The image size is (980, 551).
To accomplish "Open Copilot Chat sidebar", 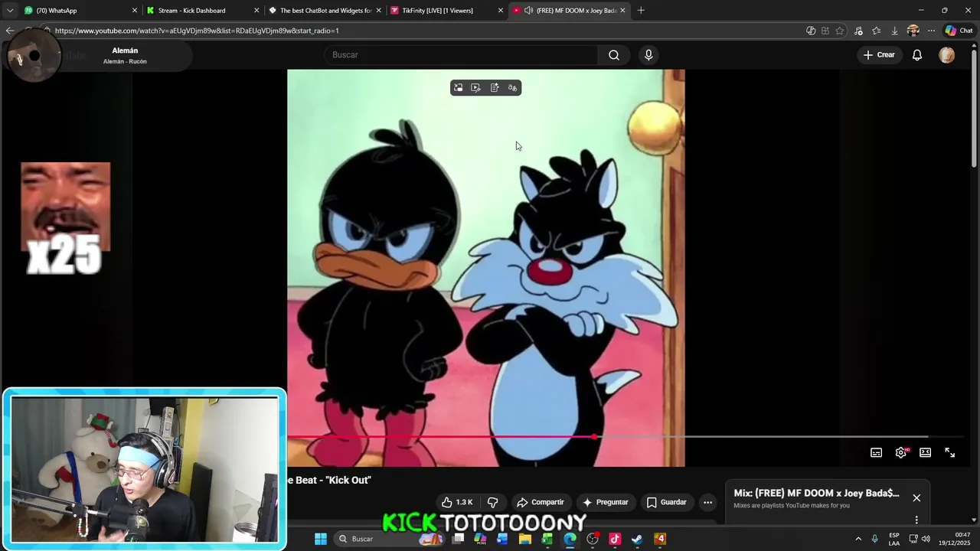I will [x=959, y=31].
